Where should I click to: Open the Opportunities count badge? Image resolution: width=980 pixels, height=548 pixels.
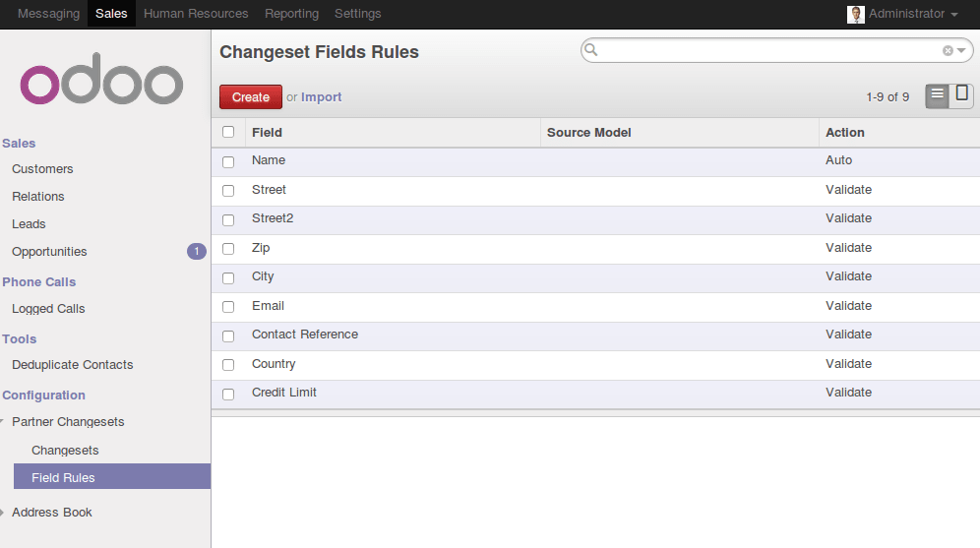pyautogui.click(x=196, y=251)
